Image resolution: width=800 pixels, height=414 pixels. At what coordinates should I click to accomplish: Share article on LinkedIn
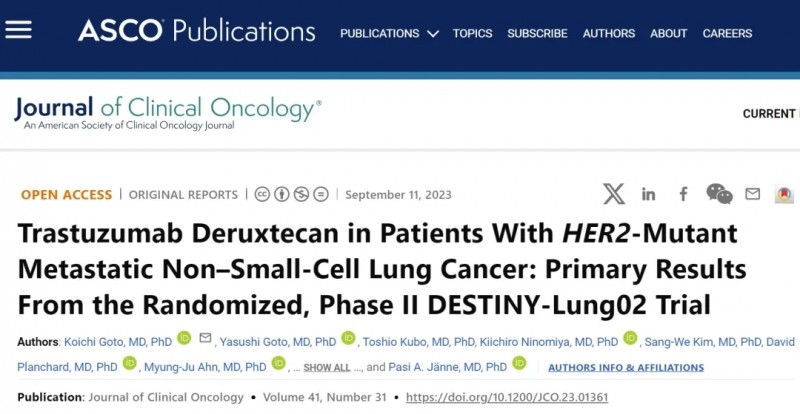649,194
